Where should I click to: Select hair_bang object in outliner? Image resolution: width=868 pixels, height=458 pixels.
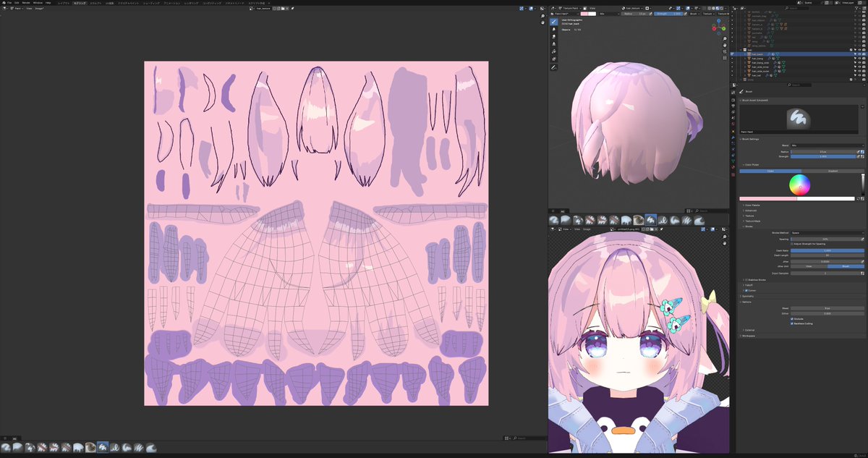coord(757,58)
